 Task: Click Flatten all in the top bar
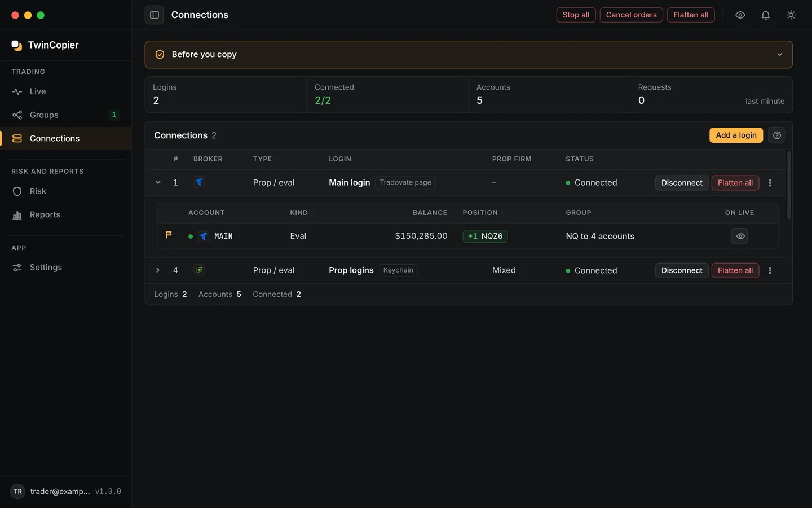691,15
